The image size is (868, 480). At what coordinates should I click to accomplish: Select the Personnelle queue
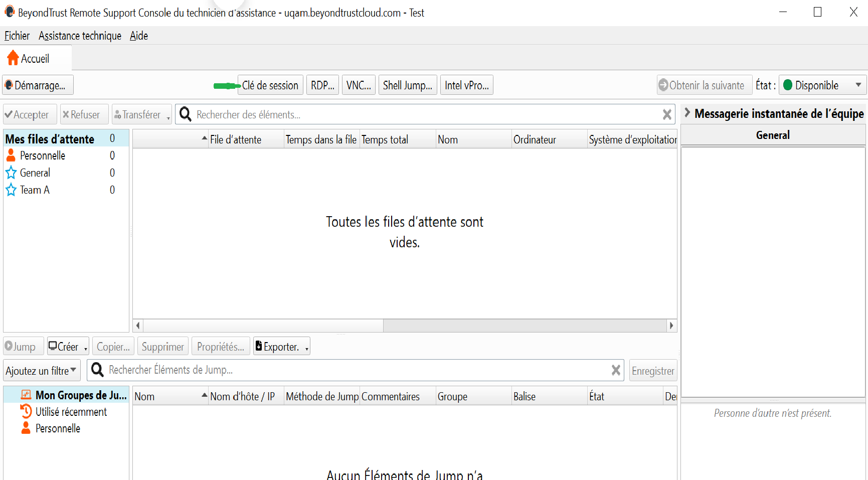(42, 156)
